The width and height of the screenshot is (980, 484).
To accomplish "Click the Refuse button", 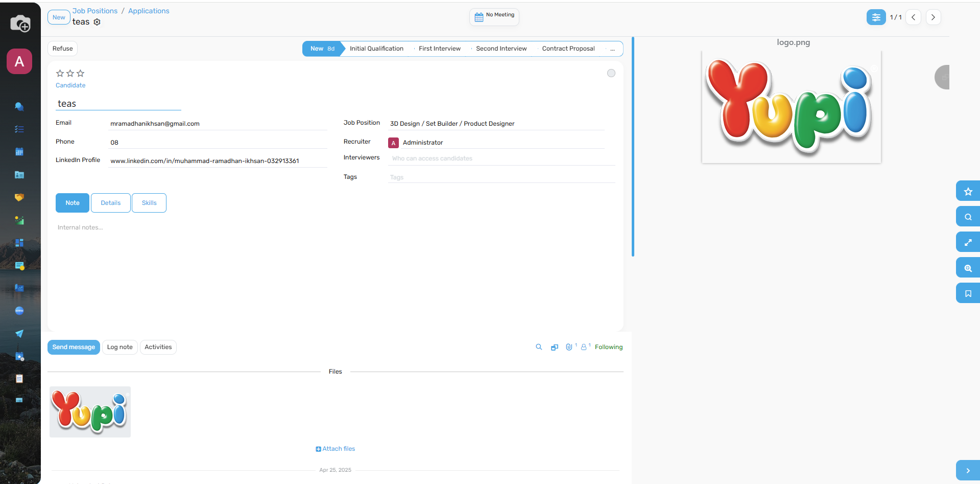I will [63, 49].
